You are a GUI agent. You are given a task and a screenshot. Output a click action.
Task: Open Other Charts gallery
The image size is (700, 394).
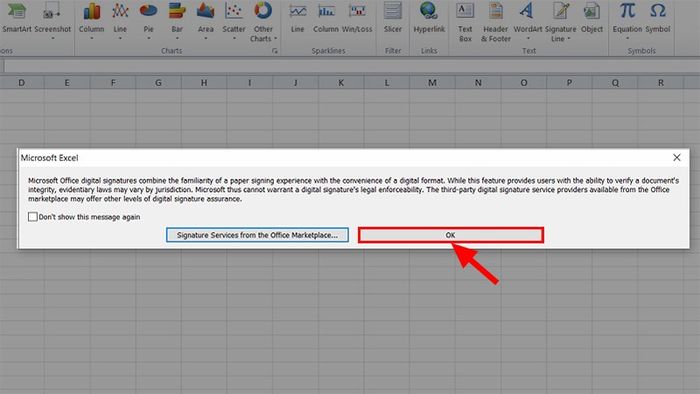tap(263, 20)
